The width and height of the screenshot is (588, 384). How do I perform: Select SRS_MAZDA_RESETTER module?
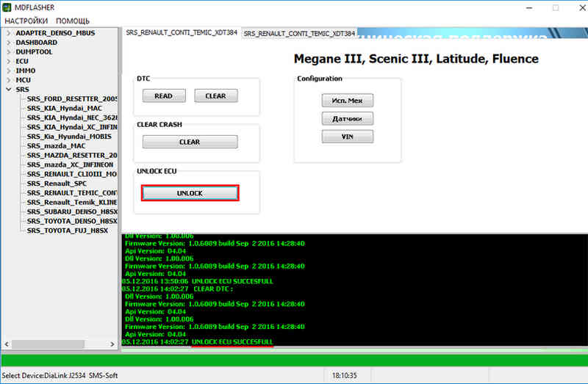[x=72, y=155]
